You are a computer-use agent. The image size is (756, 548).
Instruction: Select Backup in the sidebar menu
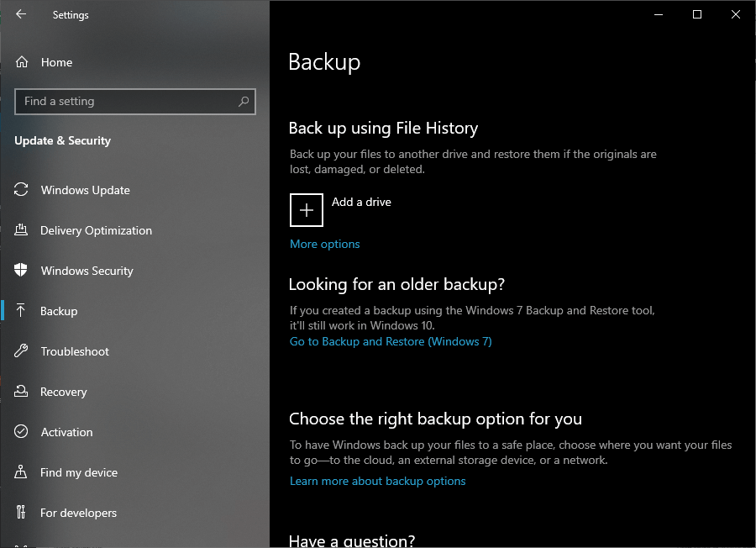point(134,311)
